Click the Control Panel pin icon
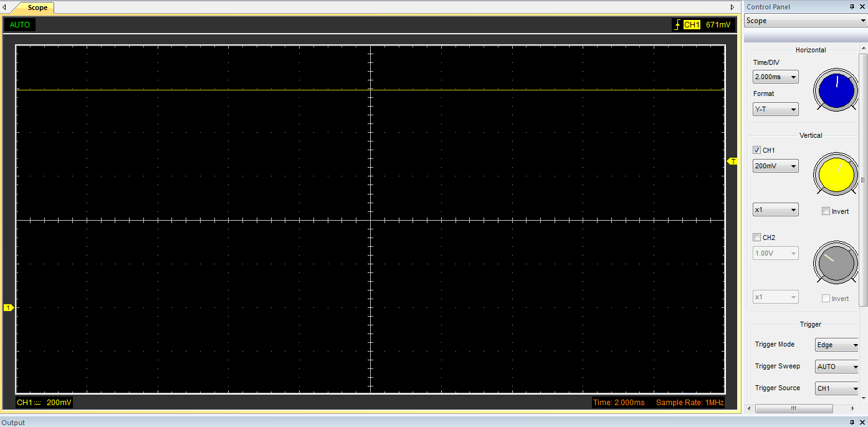The height and width of the screenshot is (427, 868). [852, 7]
